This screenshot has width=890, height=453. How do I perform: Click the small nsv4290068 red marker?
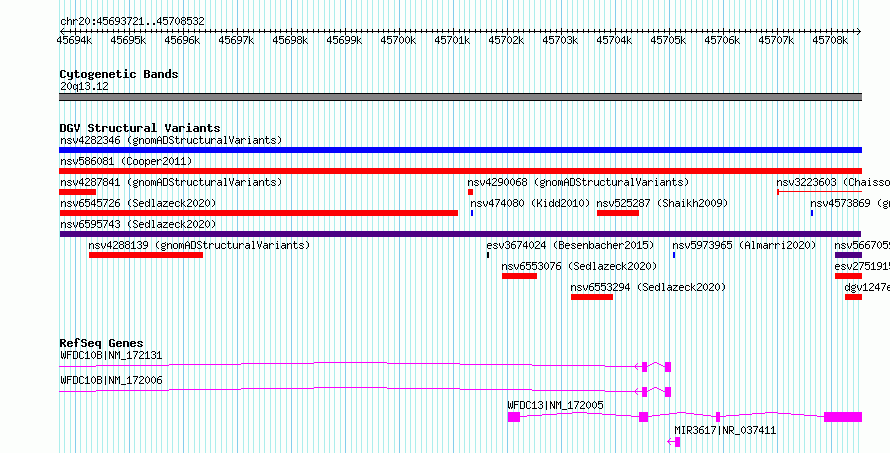point(471,192)
